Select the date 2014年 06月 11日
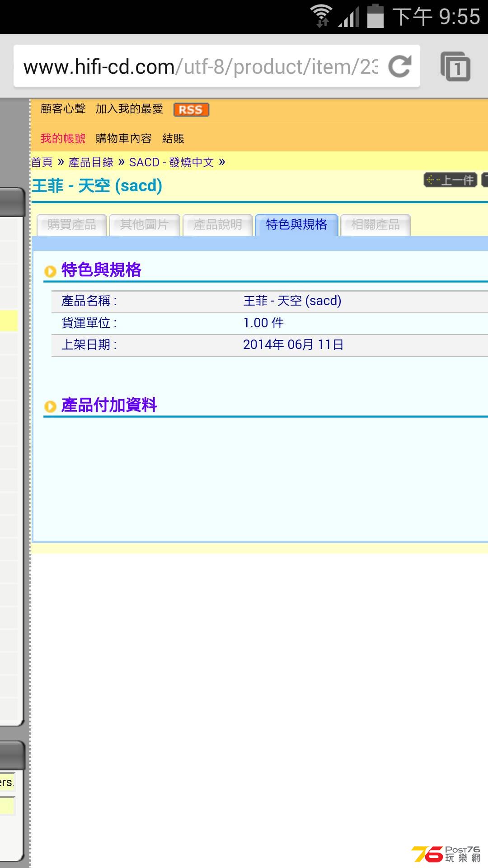The height and width of the screenshot is (868, 488). pyautogui.click(x=293, y=345)
